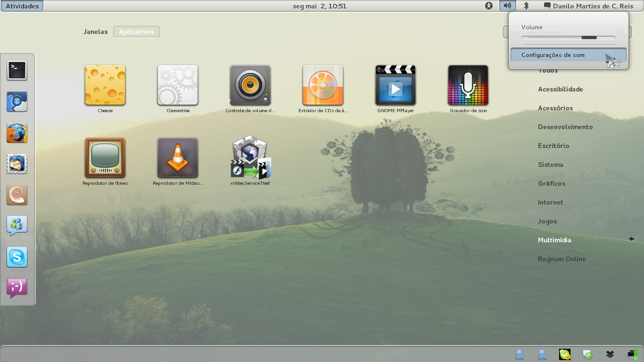644x362 pixels.
Task: Open the Terminal from the dock
Action: tap(17, 70)
